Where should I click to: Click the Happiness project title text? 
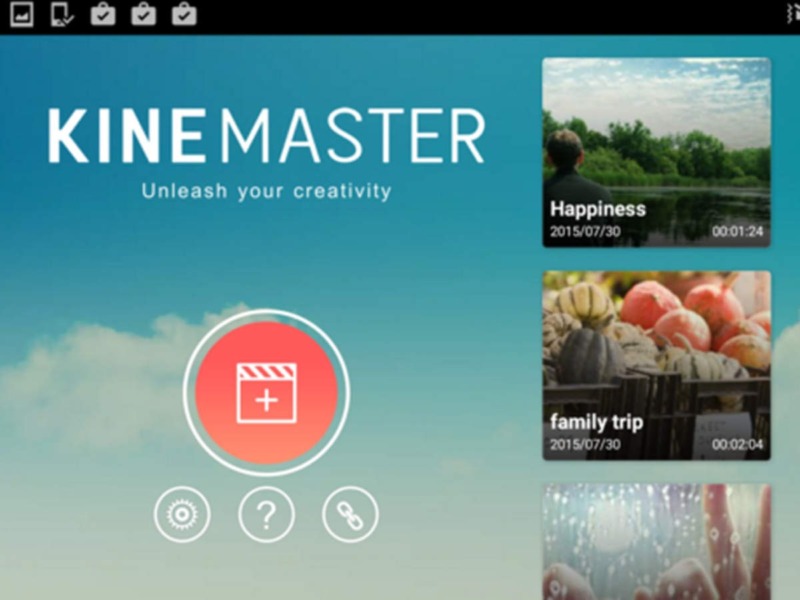[596, 209]
